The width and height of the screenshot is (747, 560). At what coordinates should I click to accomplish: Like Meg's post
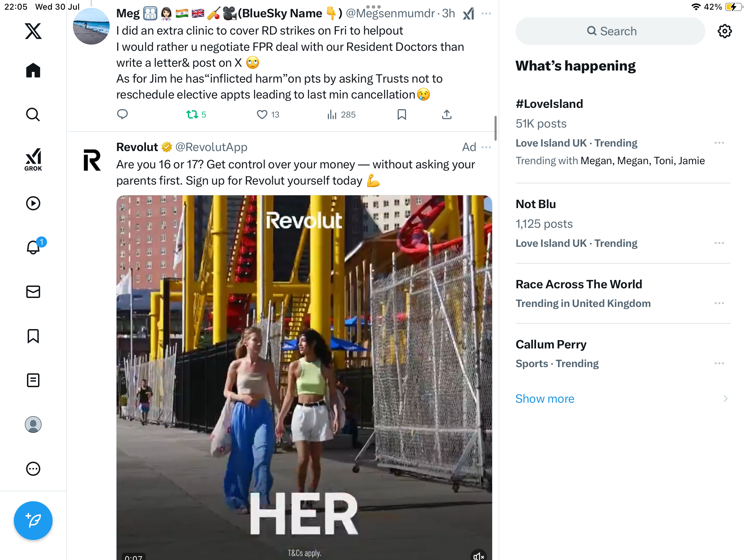pyautogui.click(x=262, y=114)
